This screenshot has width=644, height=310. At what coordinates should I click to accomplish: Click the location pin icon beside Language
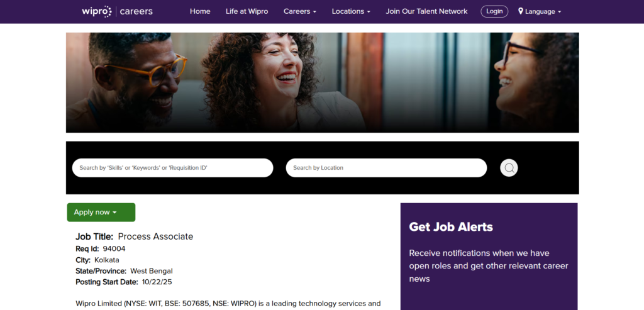[x=521, y=11]
